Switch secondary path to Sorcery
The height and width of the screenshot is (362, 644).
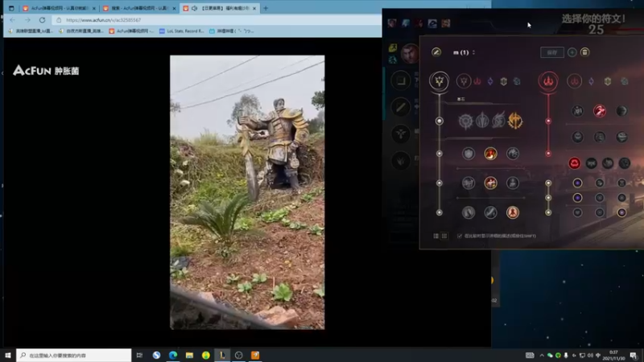[592, 81]
